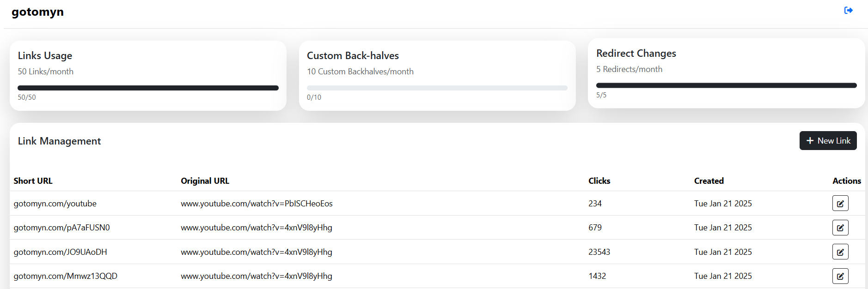The height and width of the screenshot is (289, 868).
Task: Click the Short URL column header
Action: coord(33,181)
